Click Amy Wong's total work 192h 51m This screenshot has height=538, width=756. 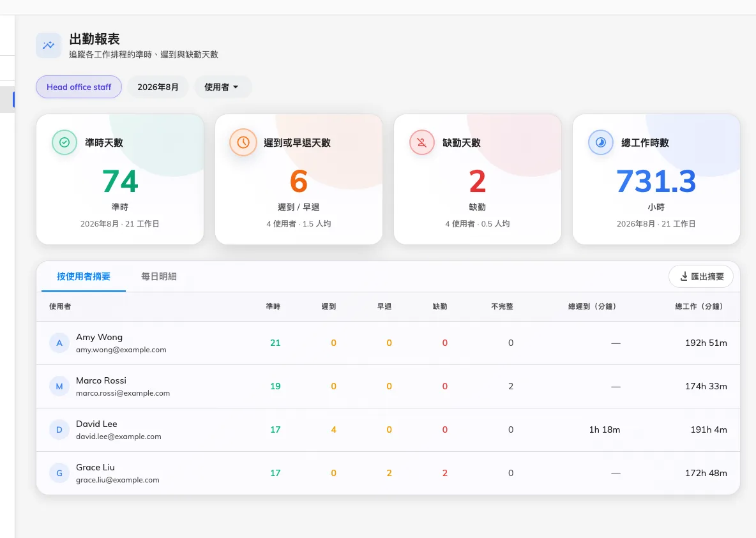click(x=706, y=343)
